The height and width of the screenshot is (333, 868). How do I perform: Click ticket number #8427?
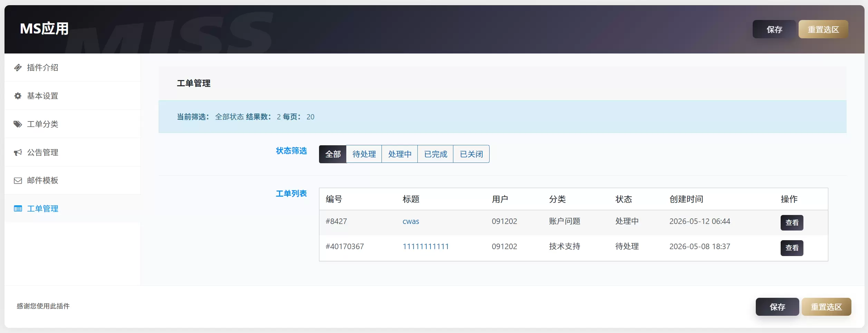pyautogui.click(x=336, y=222)
